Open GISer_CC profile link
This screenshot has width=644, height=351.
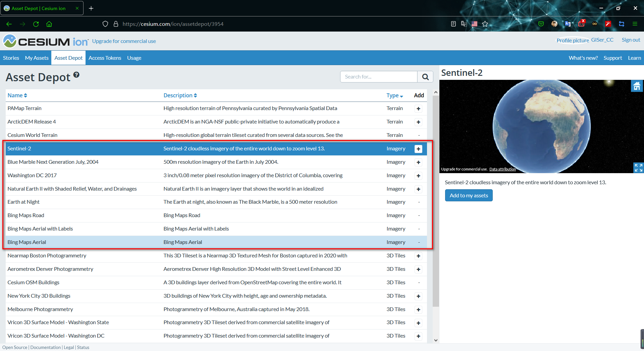pyautogui.click(x=602, y=40)
